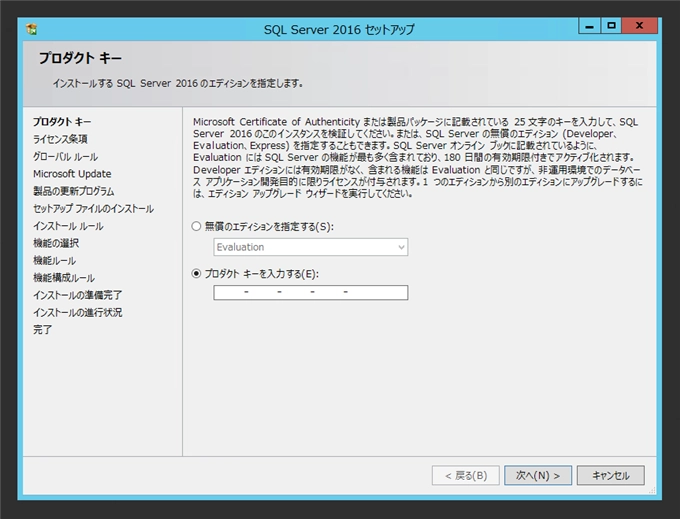
Task: Select 機能の選択 step in sidebar
Action: 56,243
